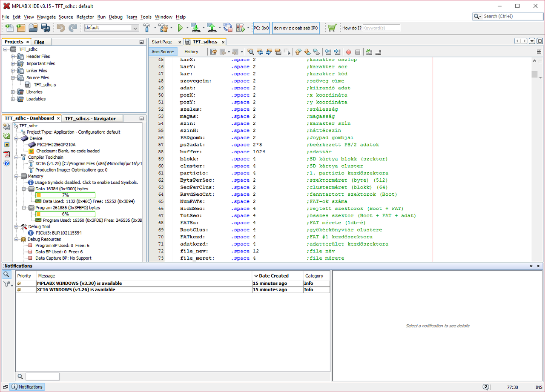Collapse the Memory node in Dashboard
Screen dimensions: 545x392
point(17,176)
